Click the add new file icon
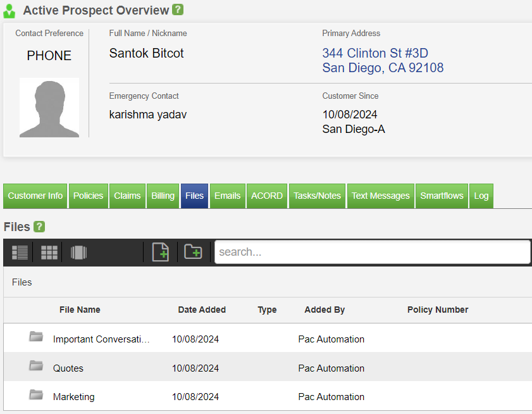Screen dimensions: 532x414 click(x=161, y=252)
